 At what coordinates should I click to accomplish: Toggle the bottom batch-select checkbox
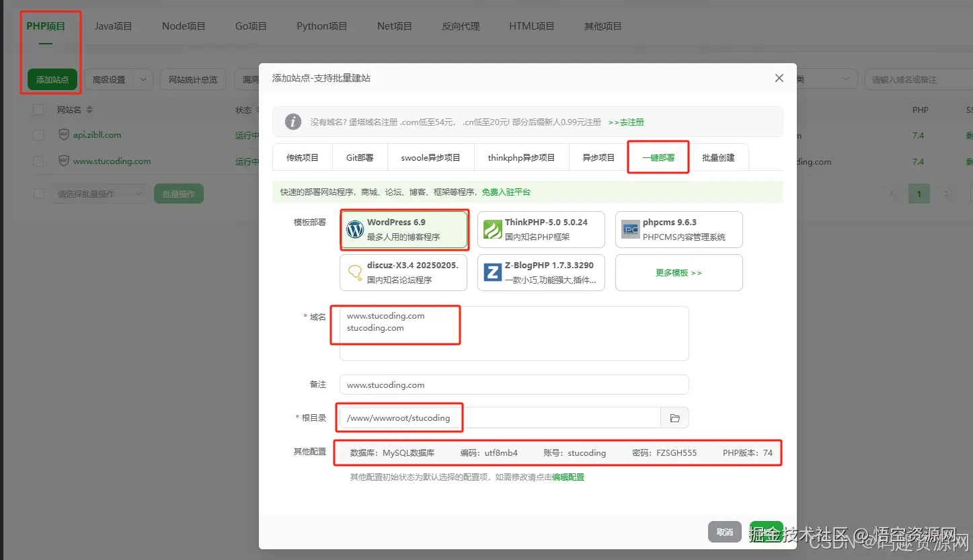pos(38,194)
